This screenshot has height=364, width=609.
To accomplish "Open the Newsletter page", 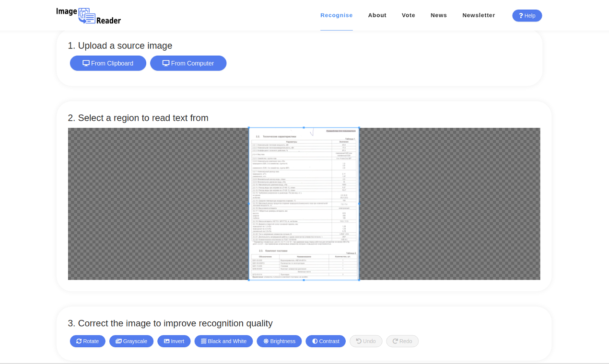I will 479,15.
